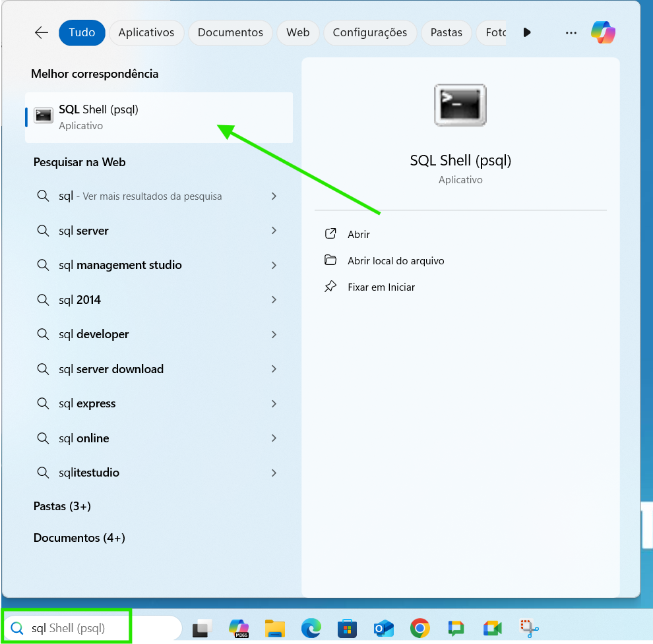
Task: Select the 'sql developer' web suggestion
Action: (159, 334)
